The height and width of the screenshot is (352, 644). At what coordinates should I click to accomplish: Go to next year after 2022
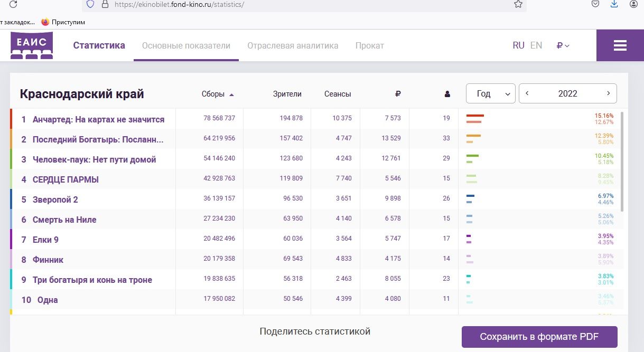608,93
